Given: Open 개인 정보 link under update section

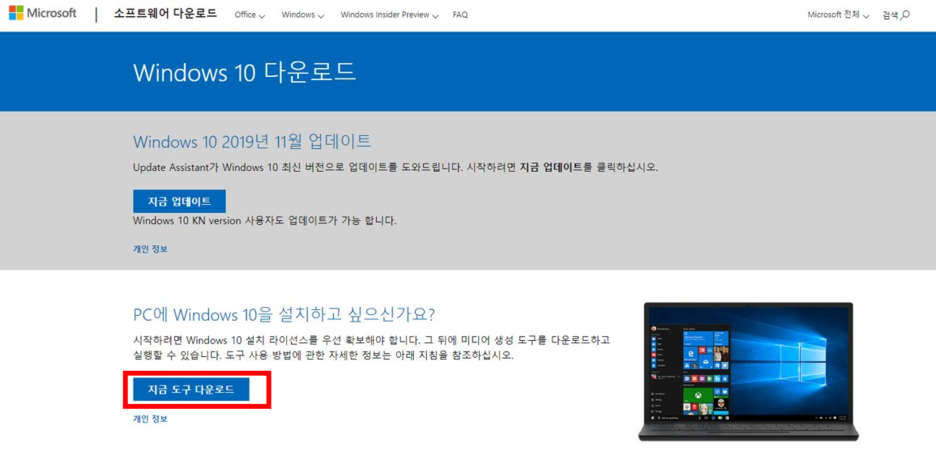Looking at the screenshot, I should coord(150,249).
